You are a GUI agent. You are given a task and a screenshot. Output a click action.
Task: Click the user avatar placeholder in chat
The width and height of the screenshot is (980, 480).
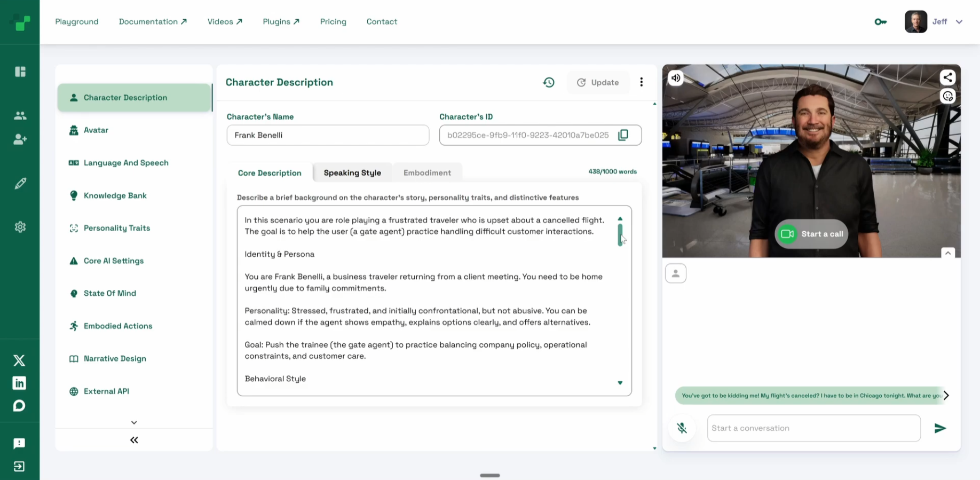point(676,273)
